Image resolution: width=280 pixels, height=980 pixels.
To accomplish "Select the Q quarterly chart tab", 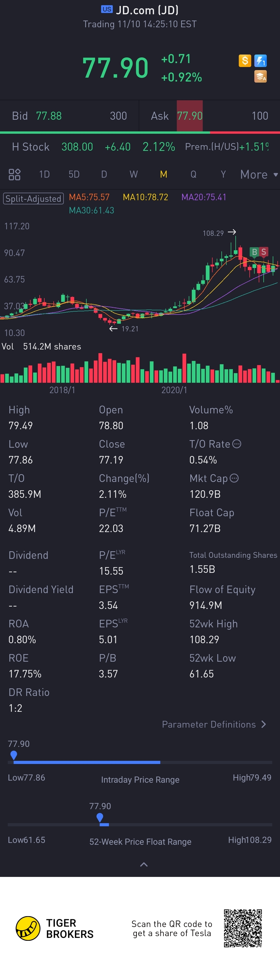I will pyautogui.click(x=193, y=174).
